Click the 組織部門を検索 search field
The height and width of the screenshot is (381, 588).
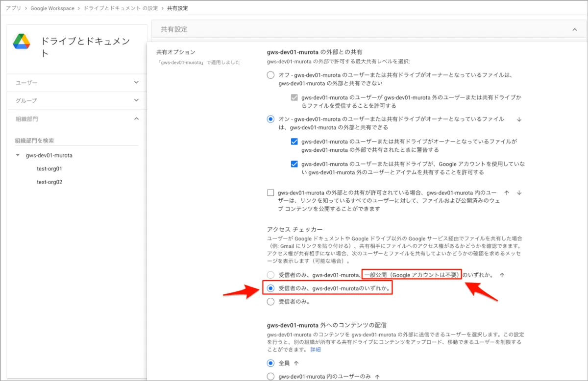(76, 141)
